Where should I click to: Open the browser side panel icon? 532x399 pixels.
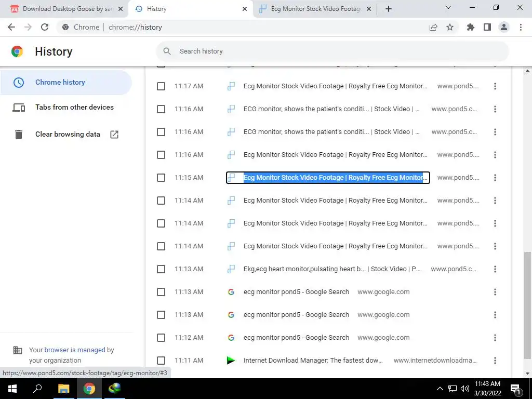487,27
